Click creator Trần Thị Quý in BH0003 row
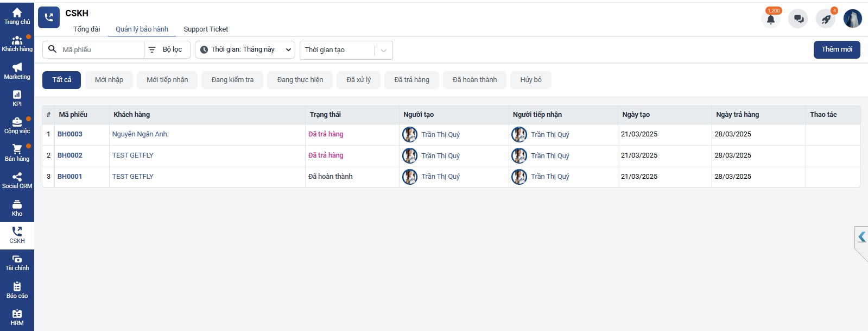 [441, 135]
